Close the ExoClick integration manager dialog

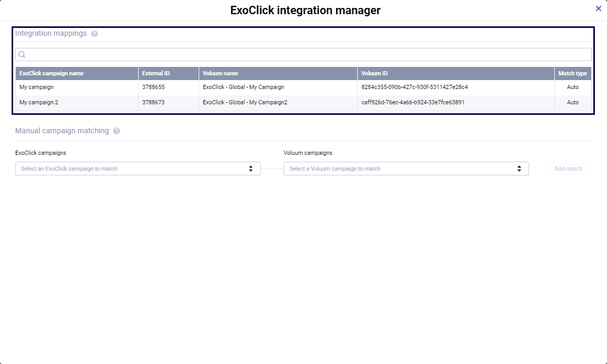[x=598, y=8]
